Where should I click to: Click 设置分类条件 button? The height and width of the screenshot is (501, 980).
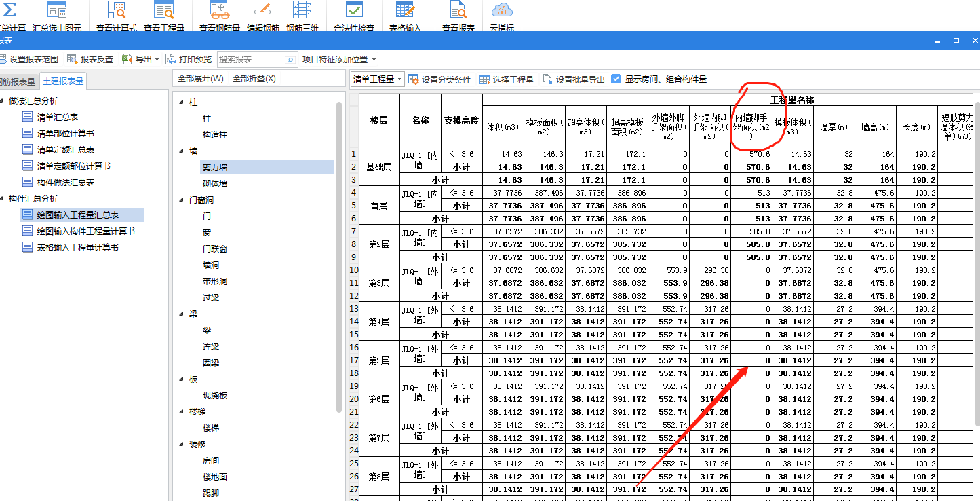(439, 79)
